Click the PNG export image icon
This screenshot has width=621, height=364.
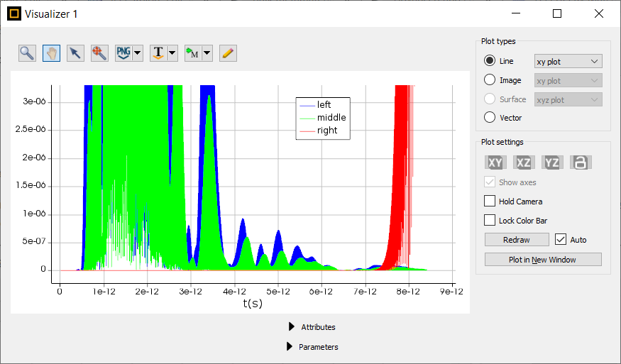pos(123,53)
